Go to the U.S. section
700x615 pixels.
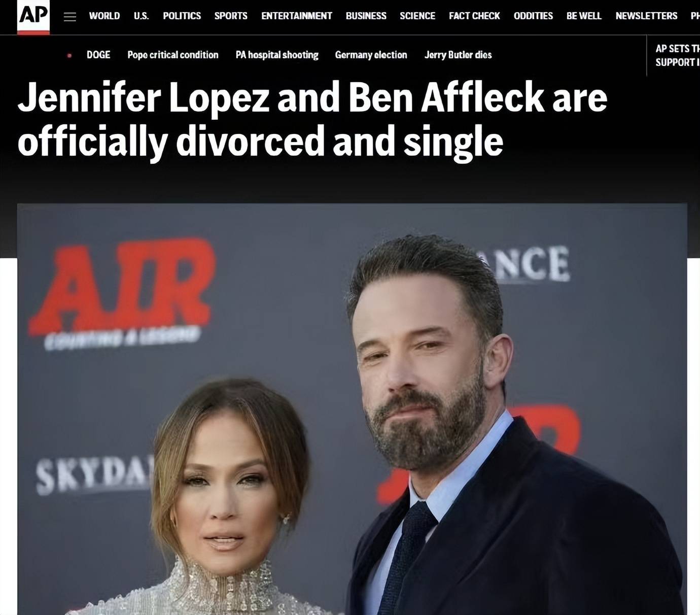click(x=142, y=16)
